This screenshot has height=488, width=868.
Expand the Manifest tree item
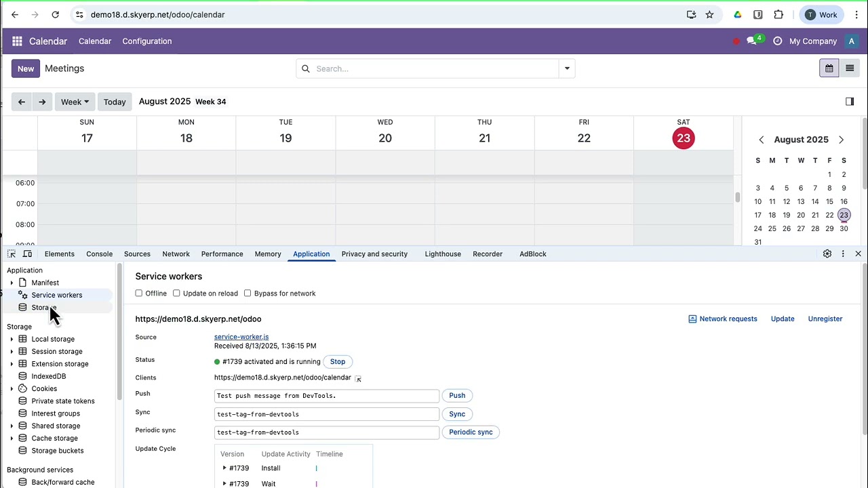coord(12,283)
